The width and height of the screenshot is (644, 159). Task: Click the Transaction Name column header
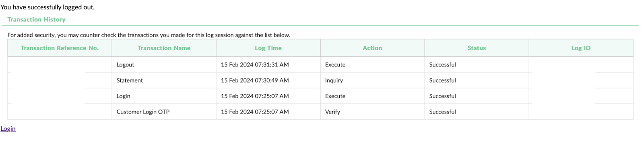tap(164, 48)
